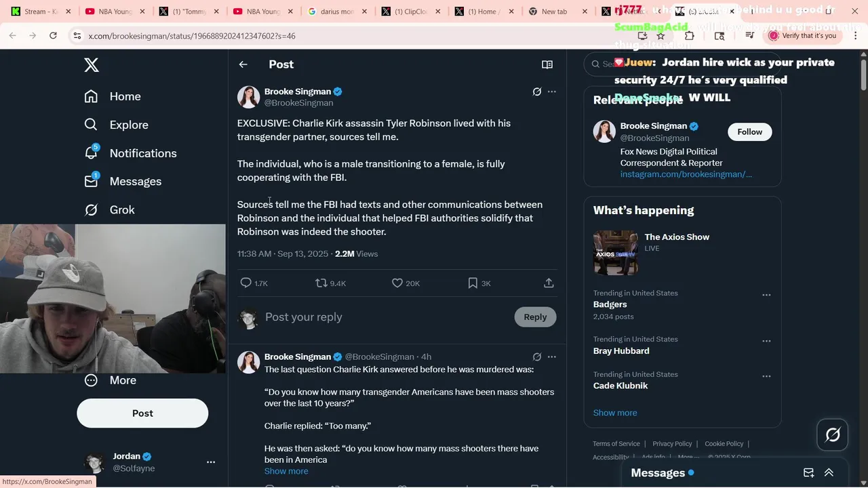Click the Follow button for Brooke Singman
Screen dimensions: 868x488
coord(750,131)
